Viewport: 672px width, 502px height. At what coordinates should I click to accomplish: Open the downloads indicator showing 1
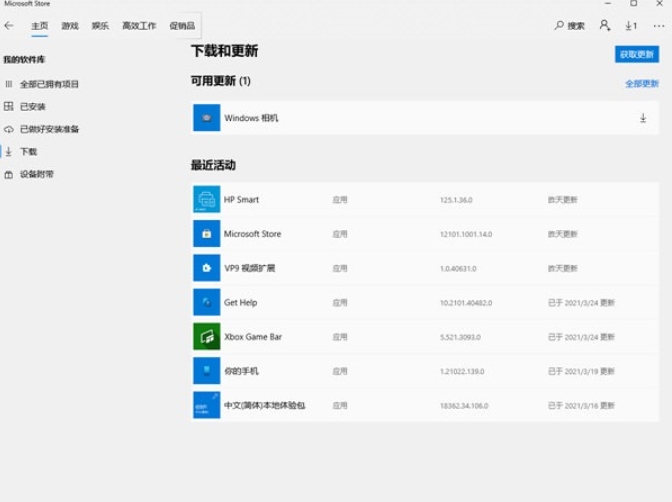pos(631,26)
